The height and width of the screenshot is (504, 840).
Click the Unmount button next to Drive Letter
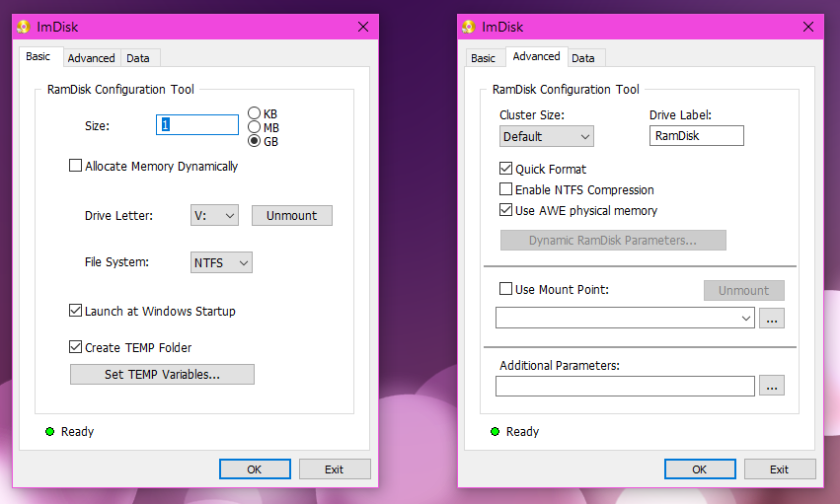[x=292, y=216]
